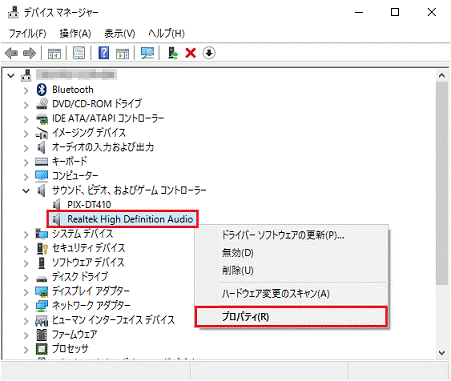
Task: Open the ファイル(F) menu
Action: tap(27, 33)
